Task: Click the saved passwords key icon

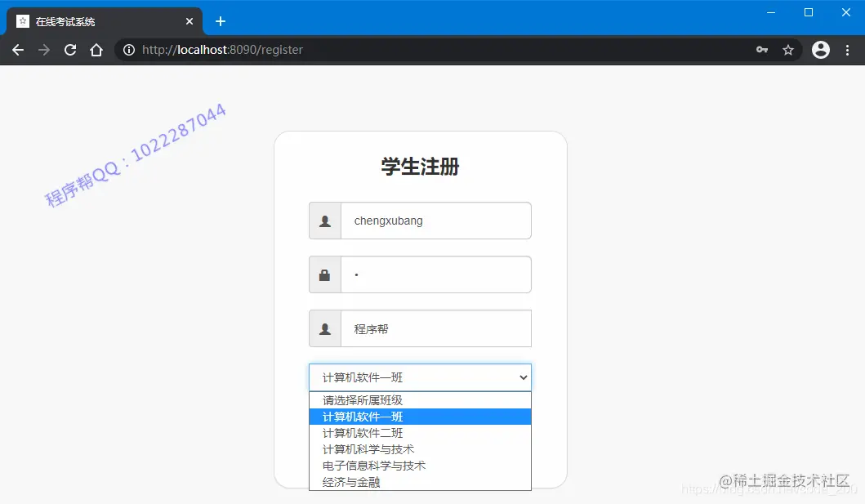Action: point(761,50)
